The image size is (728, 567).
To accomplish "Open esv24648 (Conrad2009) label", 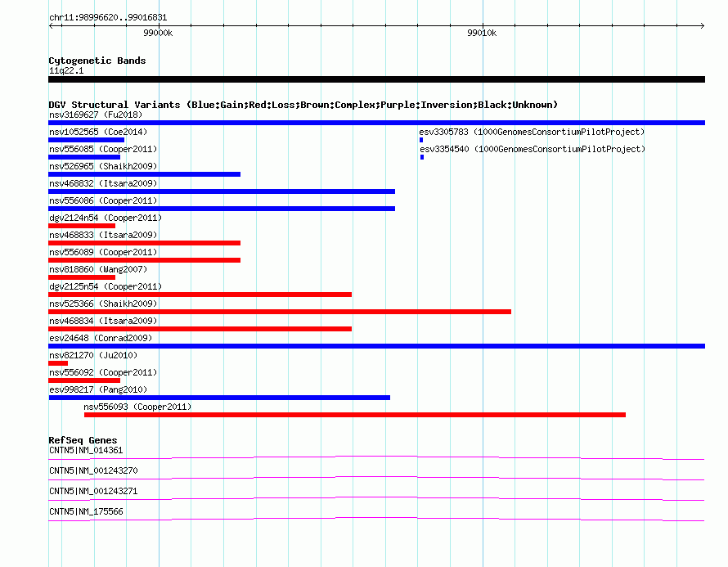I will tap(101, 338).
